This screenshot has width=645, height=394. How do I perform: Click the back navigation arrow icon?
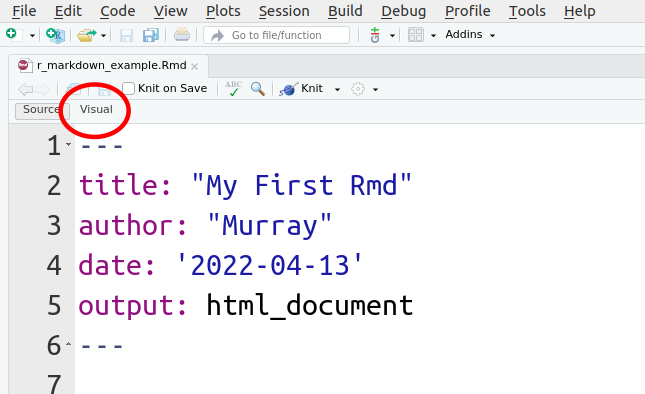26,89
